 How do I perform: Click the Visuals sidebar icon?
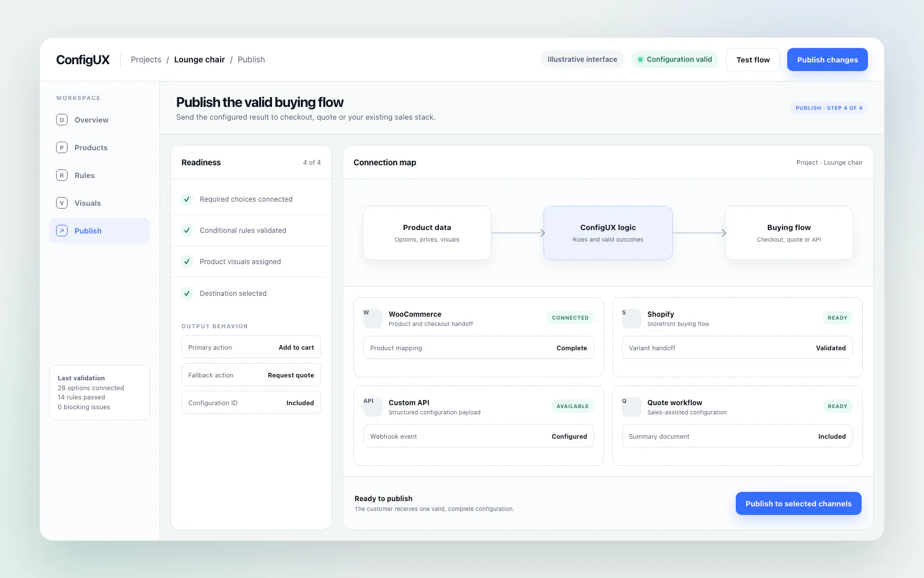(x=62, y=203)
